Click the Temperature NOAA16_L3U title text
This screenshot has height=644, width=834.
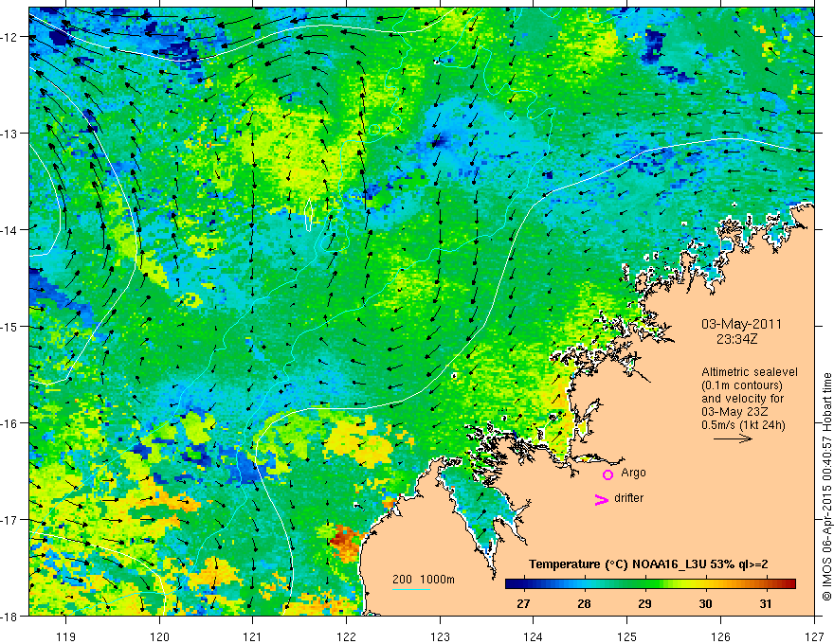click(648, 564)
